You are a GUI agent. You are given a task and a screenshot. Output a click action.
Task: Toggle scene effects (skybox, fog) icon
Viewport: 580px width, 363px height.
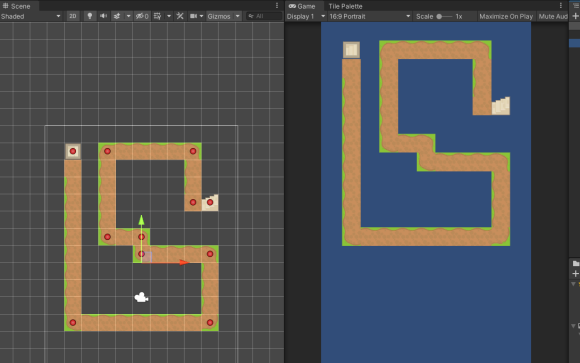coord(117,16)
